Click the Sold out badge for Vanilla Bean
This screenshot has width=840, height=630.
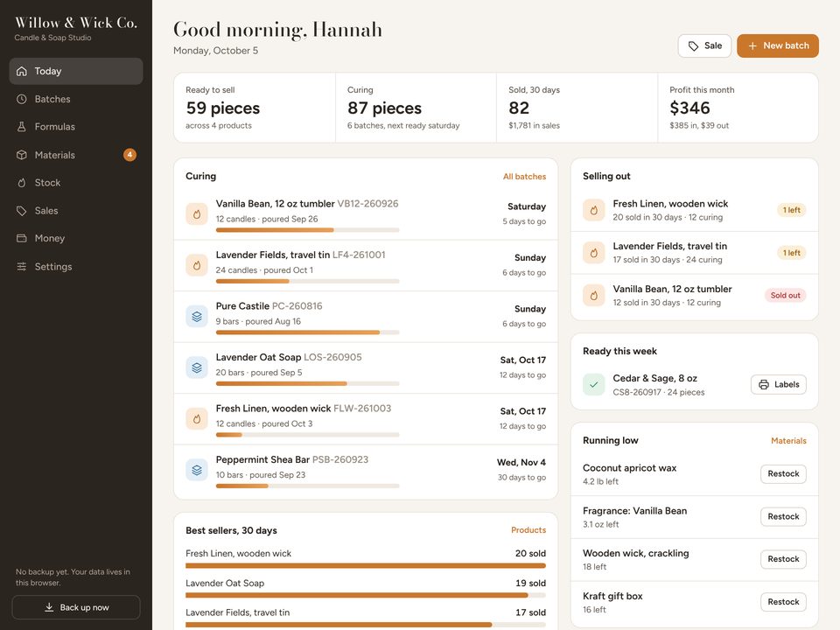[786, 296]
